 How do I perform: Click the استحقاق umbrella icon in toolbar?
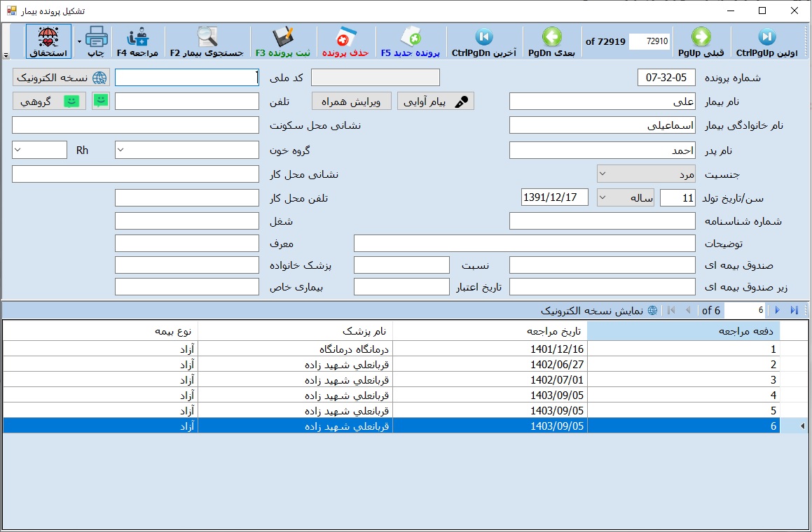tap(48, 36)
